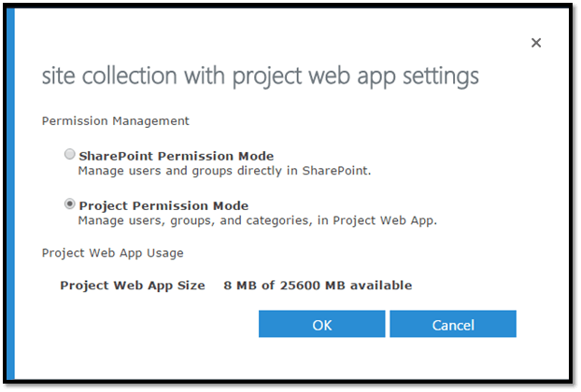
Task: Click the "Project Web App Usage" heading
Action: tap(113, 252)
